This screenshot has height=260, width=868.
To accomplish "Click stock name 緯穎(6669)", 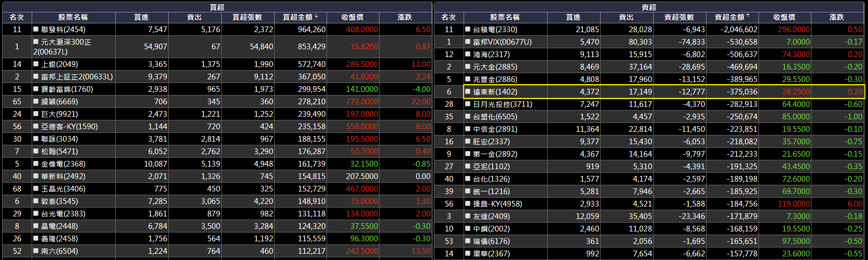I will coord(60,102).
